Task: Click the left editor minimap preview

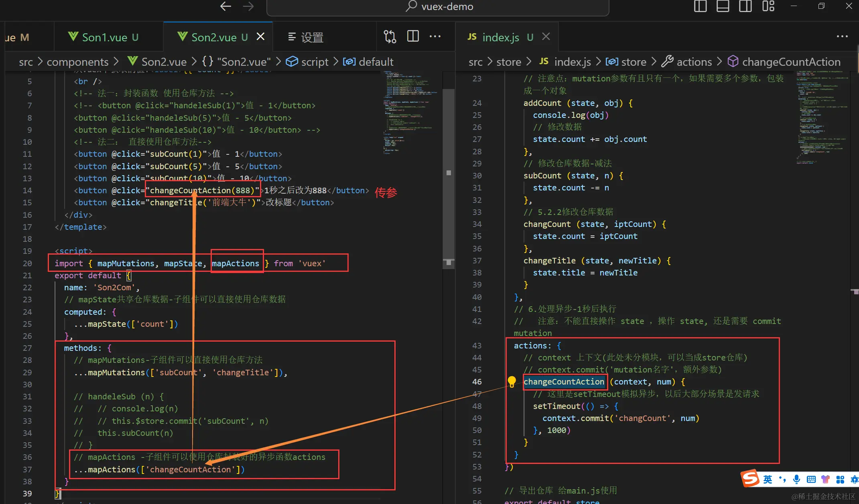Action: [x=410, y=112]
